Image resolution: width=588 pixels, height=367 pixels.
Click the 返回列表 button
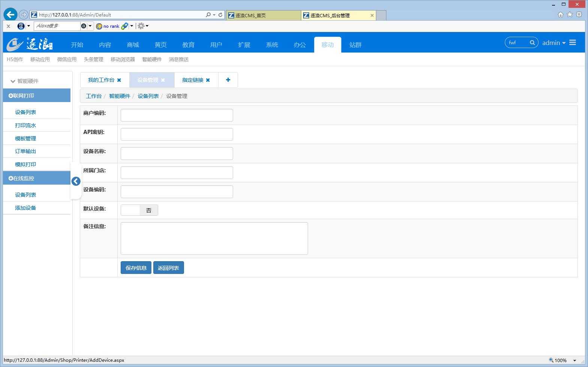click(x=169, y=268)
